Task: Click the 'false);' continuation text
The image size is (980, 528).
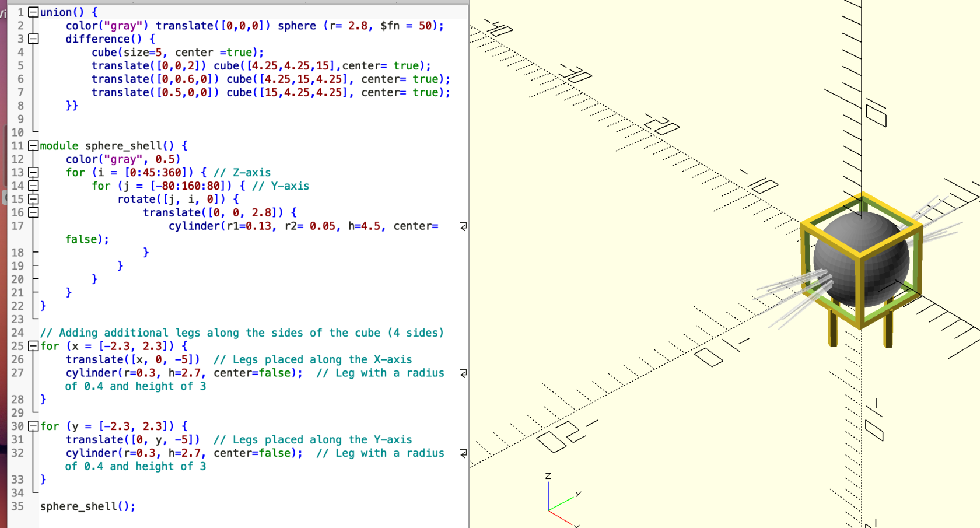Action: click(x=87, y=240)
